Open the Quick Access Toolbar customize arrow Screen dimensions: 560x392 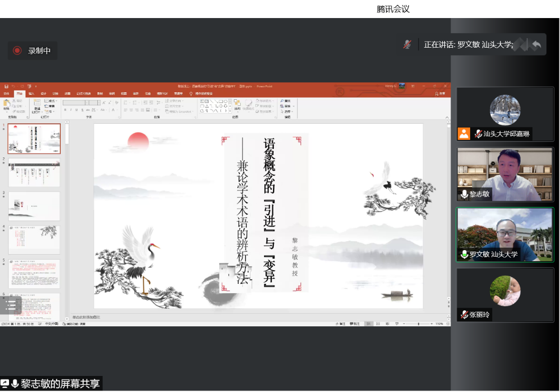(x=36, y=86)
